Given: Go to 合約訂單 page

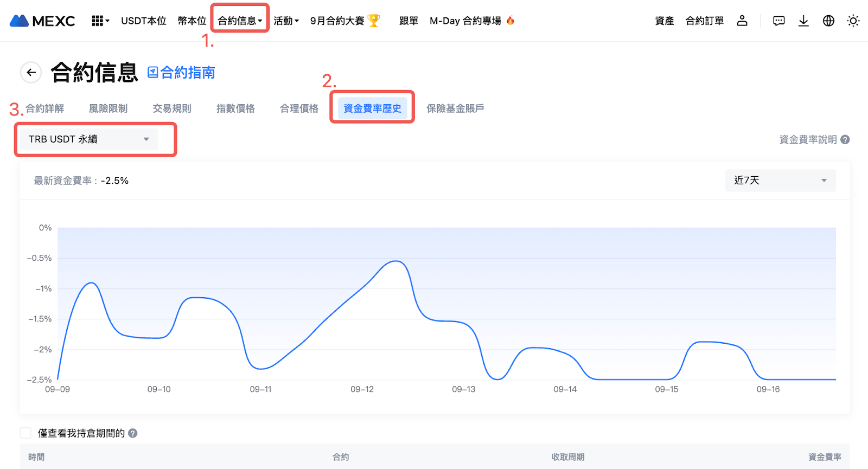Looking at the screenshot, I should pyautogui.click(x=704, y=21).
